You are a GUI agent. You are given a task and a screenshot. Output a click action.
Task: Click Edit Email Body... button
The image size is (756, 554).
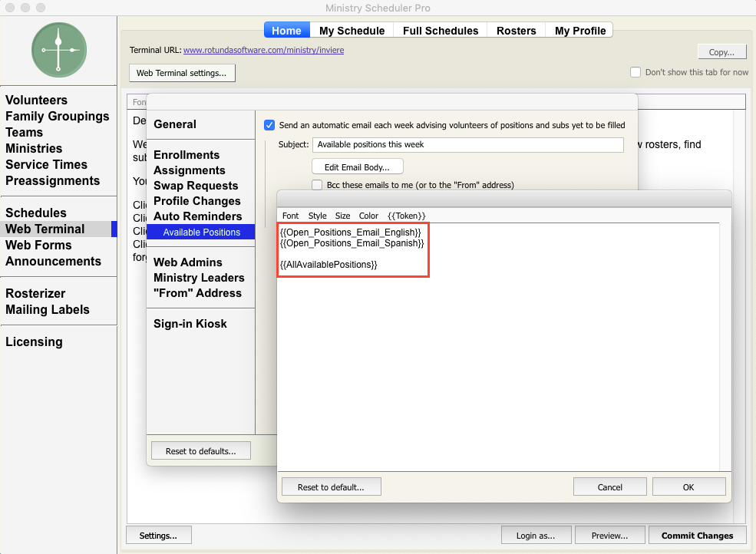[x=357, y=167]
